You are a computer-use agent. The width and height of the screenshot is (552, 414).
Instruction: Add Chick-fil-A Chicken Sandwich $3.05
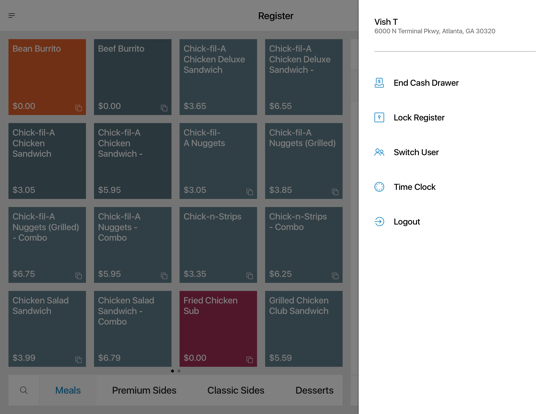tap(47, 161)
